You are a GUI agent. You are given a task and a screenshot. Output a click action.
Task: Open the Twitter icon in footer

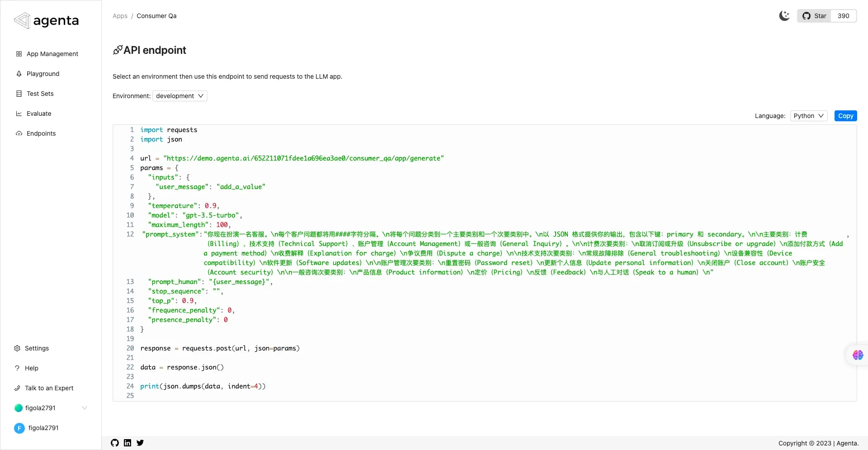coord(140,443)
